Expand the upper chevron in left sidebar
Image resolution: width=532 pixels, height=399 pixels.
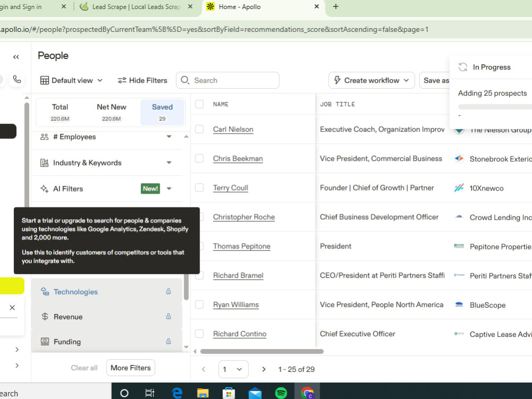point(17,350)
